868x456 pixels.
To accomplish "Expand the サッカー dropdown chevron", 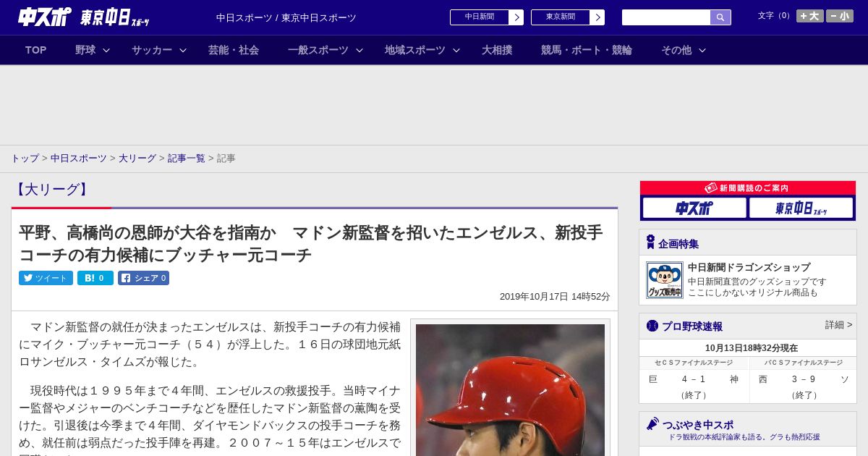I will pos(183,50).
